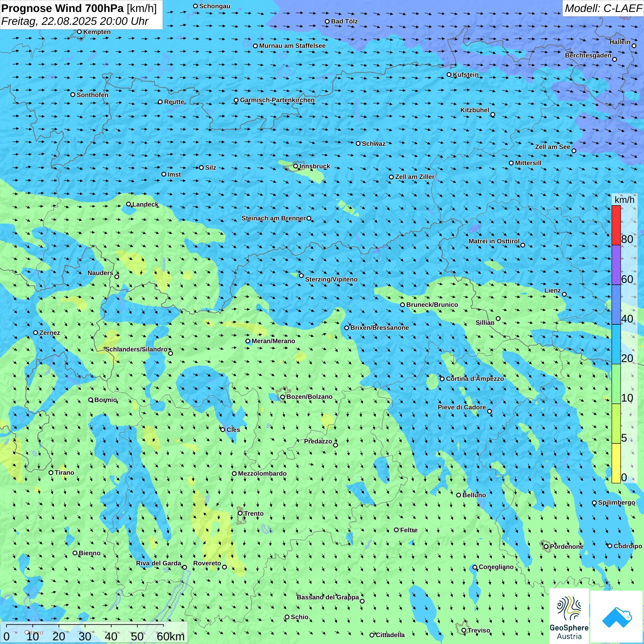Click the Feltre label
This screenshot has height=644, width=644.
pos(409,530)
